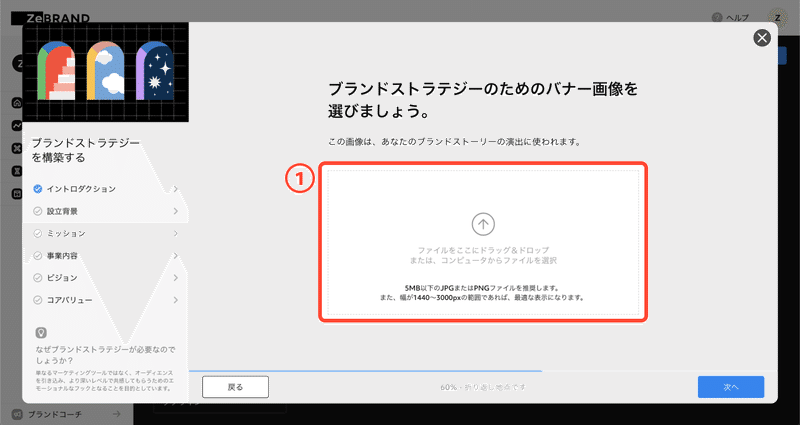800x425 pixels.
Task: Click the 戻る back button
Action: (x=235, y=387)
